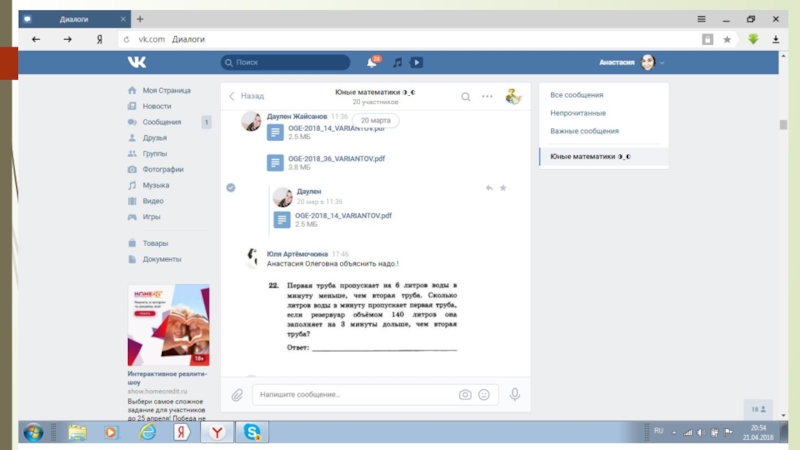Search within the conversation using magnifier icon
The image size is (800, 450).
coord(466,97)
